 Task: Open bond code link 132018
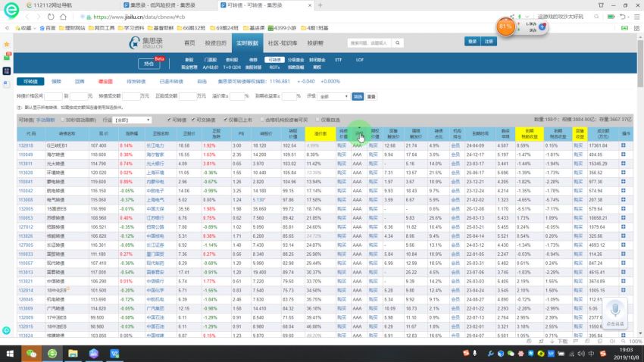pos(26,145)
